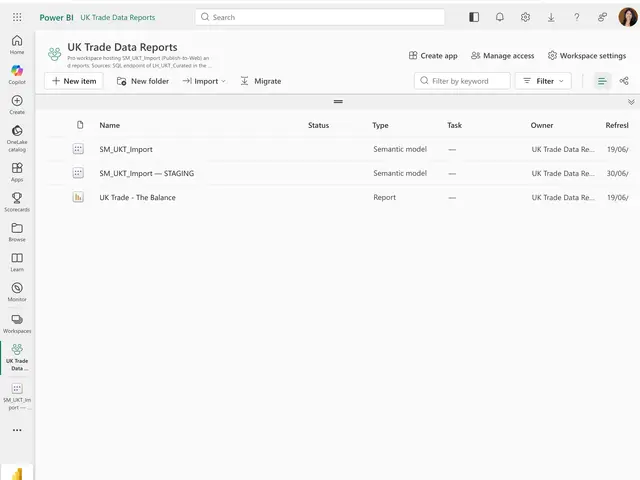
Task: Switch to list view
Action: (602, 81)
